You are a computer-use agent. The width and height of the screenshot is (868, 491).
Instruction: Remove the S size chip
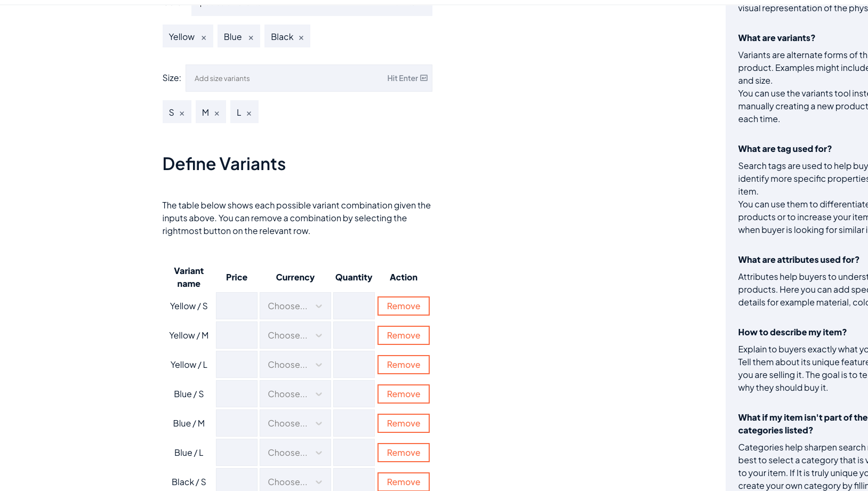pyautogui.click(x=182, y=112)
